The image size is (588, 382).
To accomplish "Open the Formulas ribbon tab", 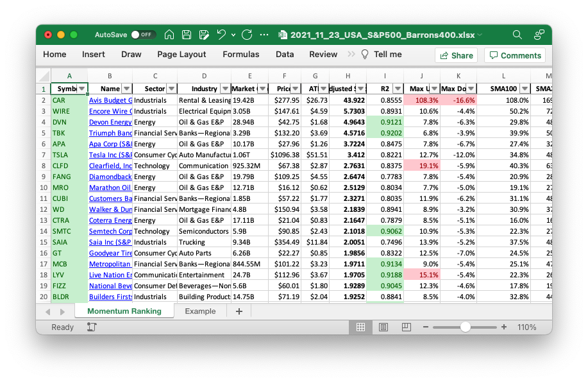I will pos(240,55).
